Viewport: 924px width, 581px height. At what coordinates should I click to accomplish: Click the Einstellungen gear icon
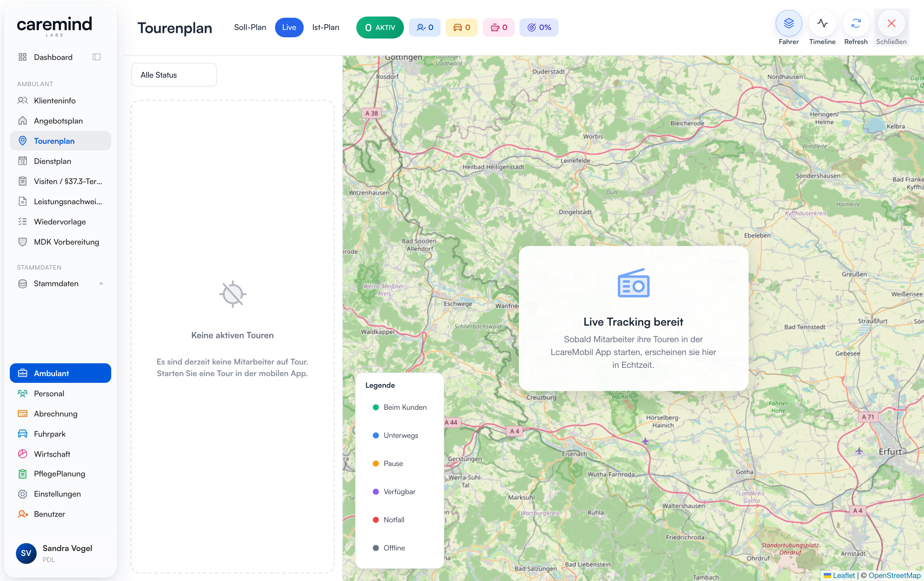click(23, 494)
